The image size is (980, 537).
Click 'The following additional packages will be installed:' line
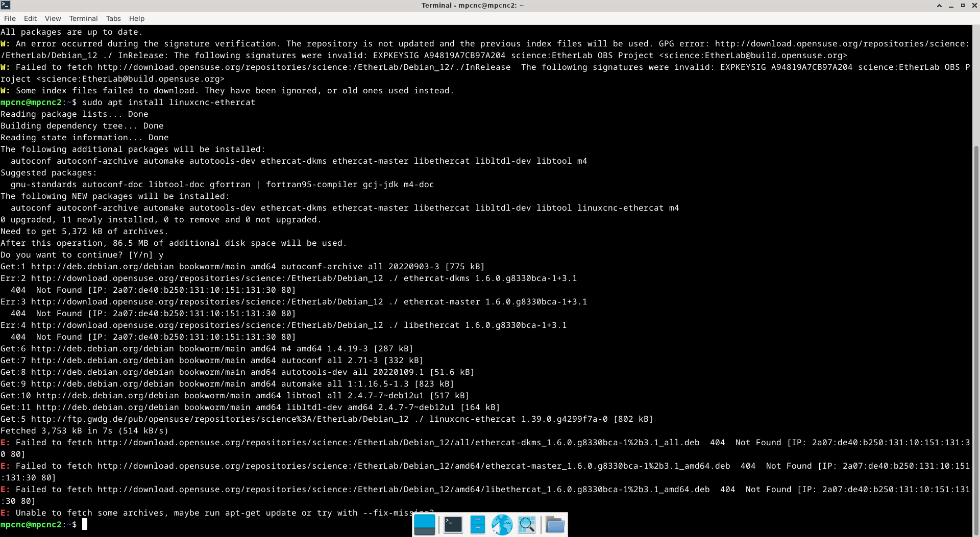[133, 149]
